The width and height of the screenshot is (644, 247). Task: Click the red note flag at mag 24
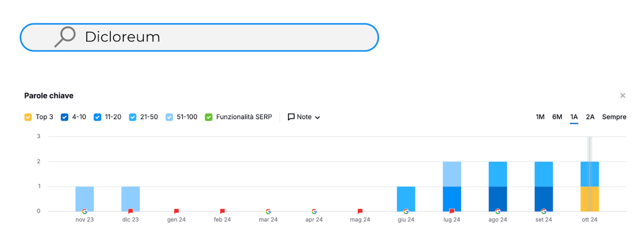coord(360,211)
